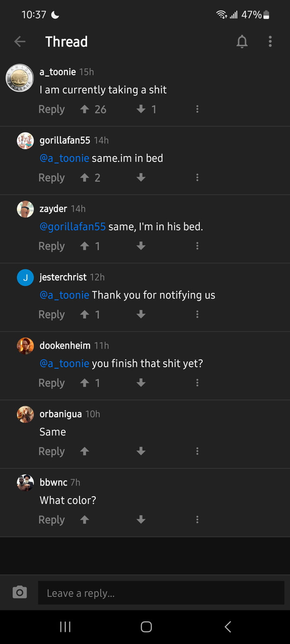The width and height of the screenshot is (290, 644).
Task: Downvote zayder's comment
Action: (x=140, y=246)
